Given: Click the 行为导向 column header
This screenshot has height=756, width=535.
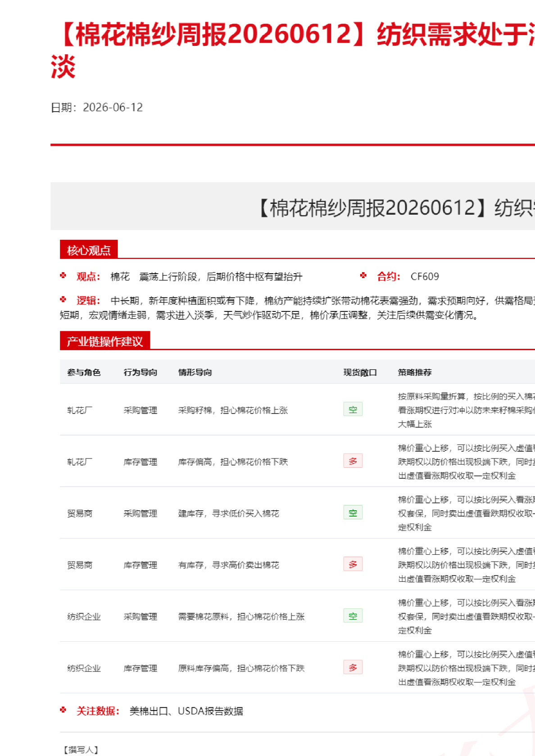Looking at the screenshot, I should coord(141,372).
